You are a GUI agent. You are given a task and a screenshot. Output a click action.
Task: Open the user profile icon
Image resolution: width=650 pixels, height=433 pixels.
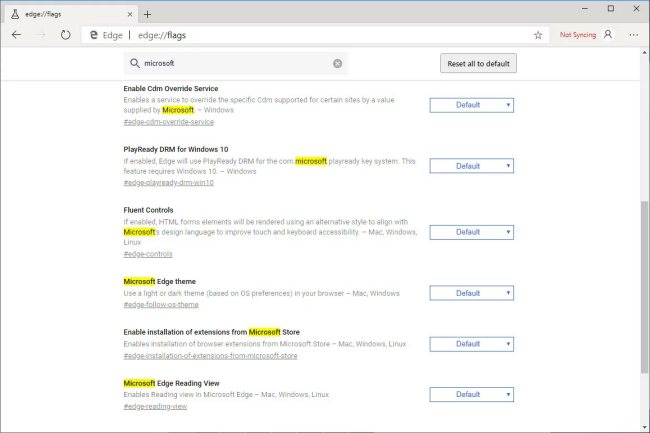click(x=608, y=34)
